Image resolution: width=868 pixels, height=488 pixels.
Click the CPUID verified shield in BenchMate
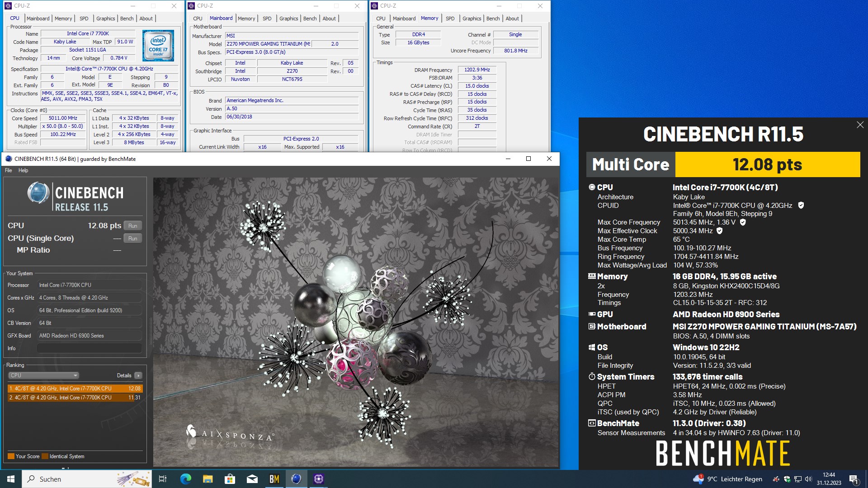(x=801, y=205)
